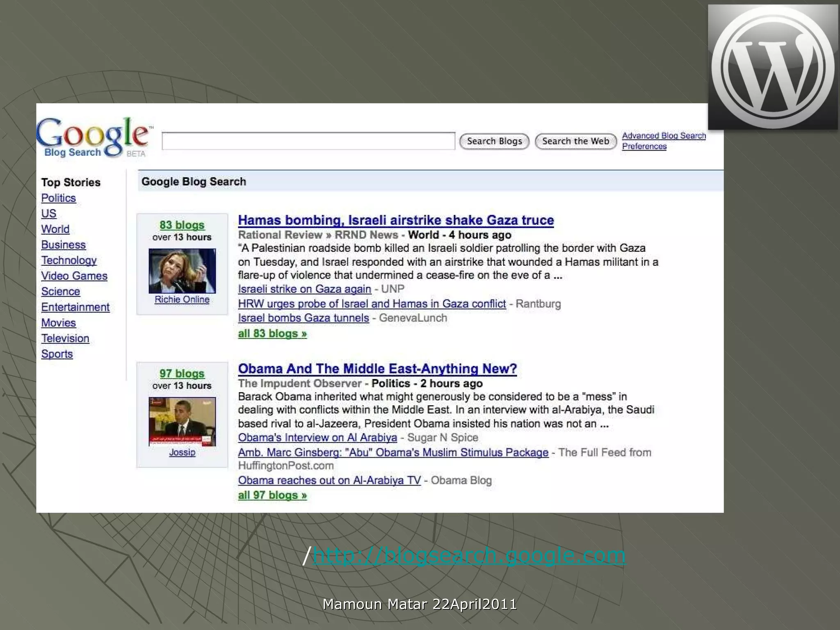
Task: Show all 83 blogs
Action: click(272, 333)
